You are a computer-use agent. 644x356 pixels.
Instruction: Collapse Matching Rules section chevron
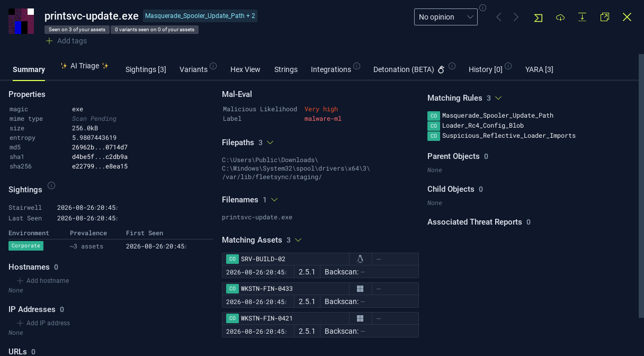498,98
